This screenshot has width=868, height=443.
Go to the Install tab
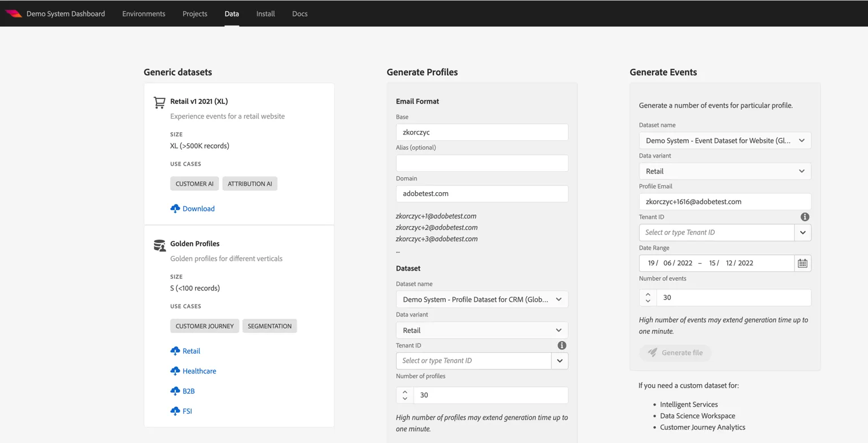tap(266, 14)
